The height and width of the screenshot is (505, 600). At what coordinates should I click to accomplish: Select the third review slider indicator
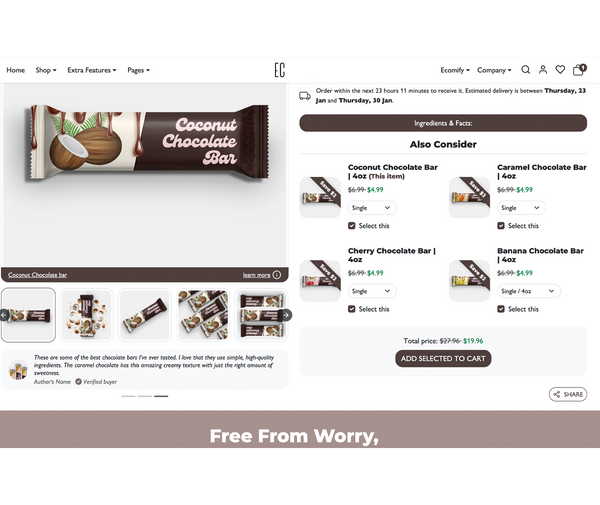point(161,396)
